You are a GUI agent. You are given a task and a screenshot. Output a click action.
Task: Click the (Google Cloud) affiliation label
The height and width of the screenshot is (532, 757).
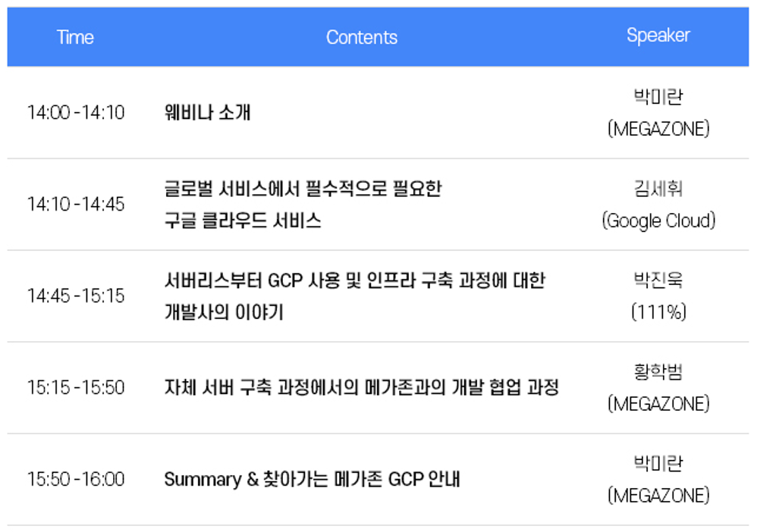[x=658, y=221]
